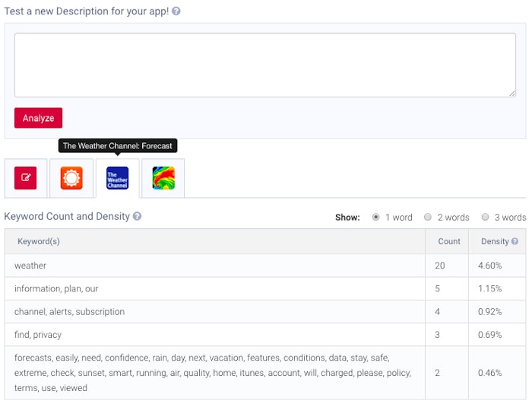Screen dimensions: 532x404
Task: Focus the new description text area
Action: 264,65
